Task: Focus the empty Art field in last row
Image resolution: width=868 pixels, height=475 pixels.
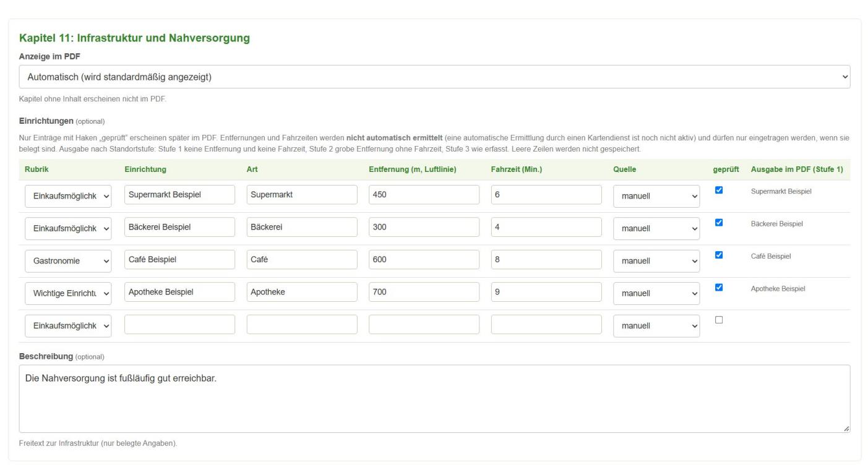Action: click(302, 325)
